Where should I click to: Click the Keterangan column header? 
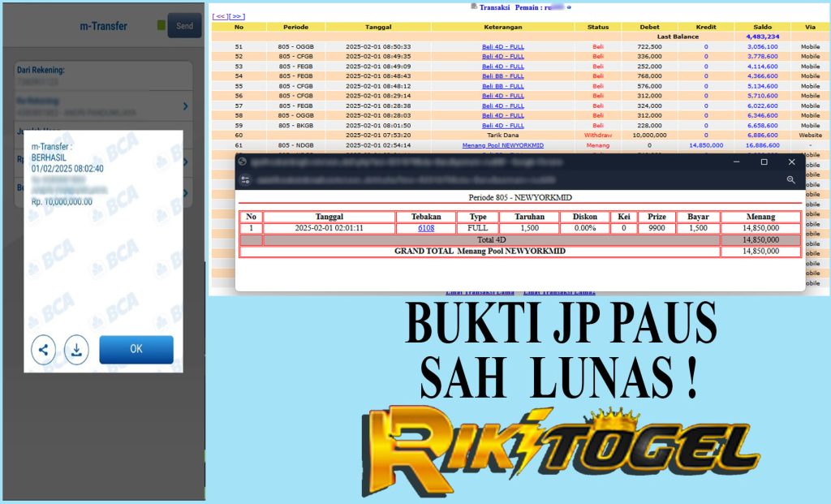point(503,27)
